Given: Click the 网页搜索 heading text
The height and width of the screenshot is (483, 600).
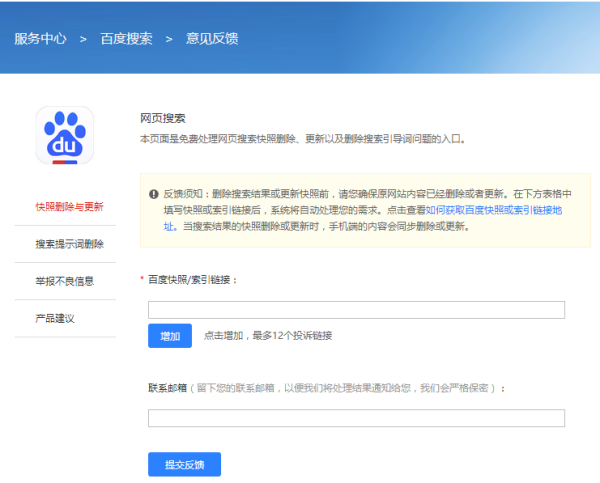Looking at the screenshot, I should pyautogui.click(x=162, y=118).
